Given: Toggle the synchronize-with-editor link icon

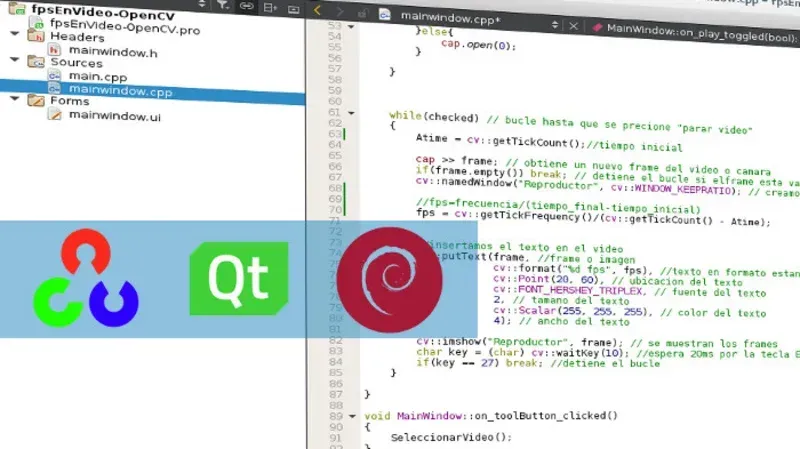Looking at the screenshot, I should click(x=246, y=6).
